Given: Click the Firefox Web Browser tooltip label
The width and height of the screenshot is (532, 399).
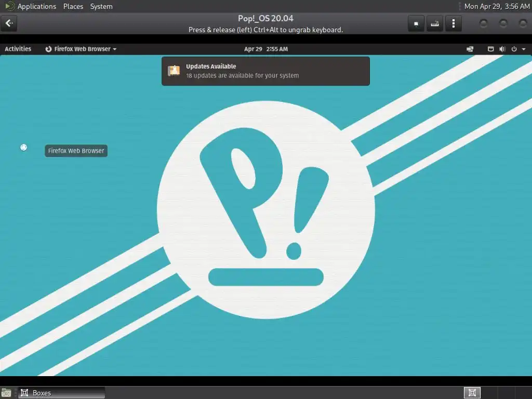Looking at the screenshot, I should 76,151.
